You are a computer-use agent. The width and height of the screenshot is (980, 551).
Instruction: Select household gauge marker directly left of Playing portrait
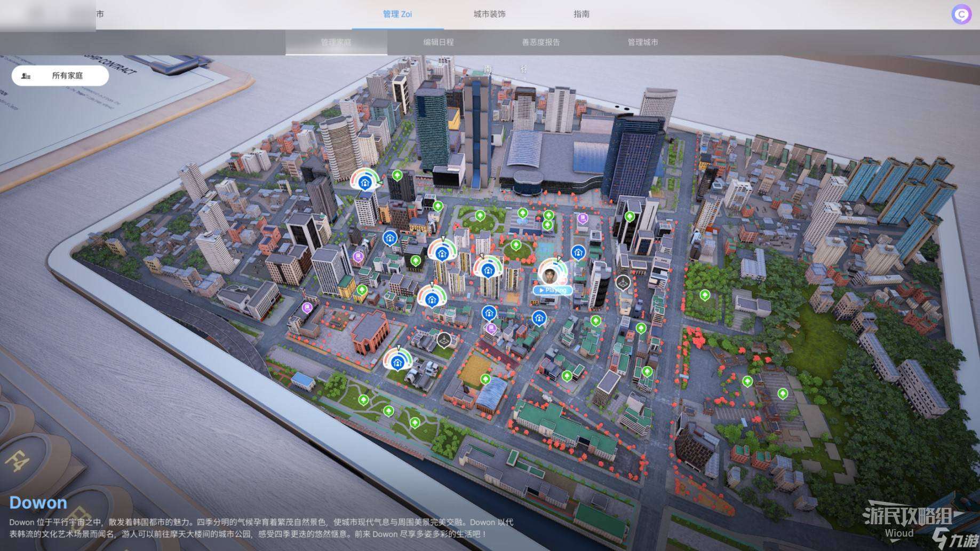tap(488, 270)
